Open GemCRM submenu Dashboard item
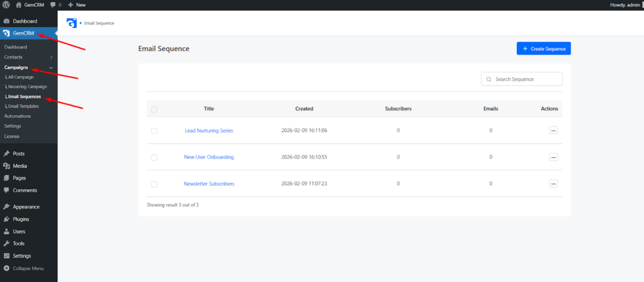Viewport: 644px width, 282px height. (x=16, y=47)
